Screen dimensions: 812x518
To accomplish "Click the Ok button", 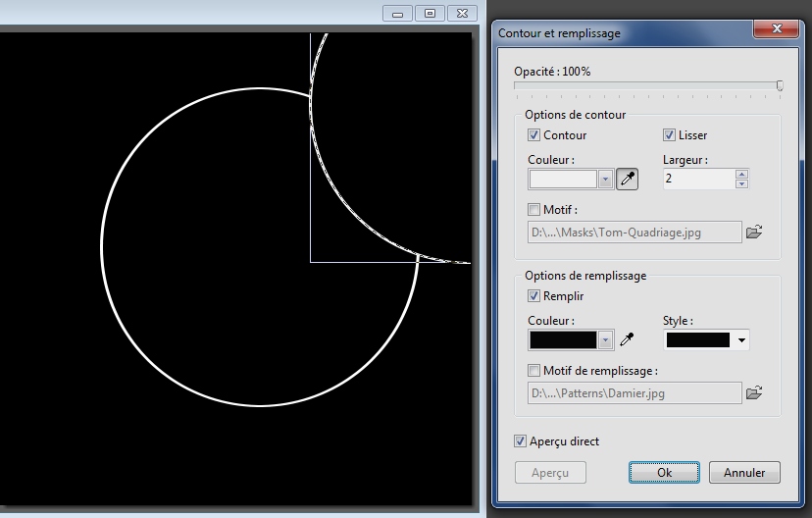I will pyautogui.click(x=664, y=473).
